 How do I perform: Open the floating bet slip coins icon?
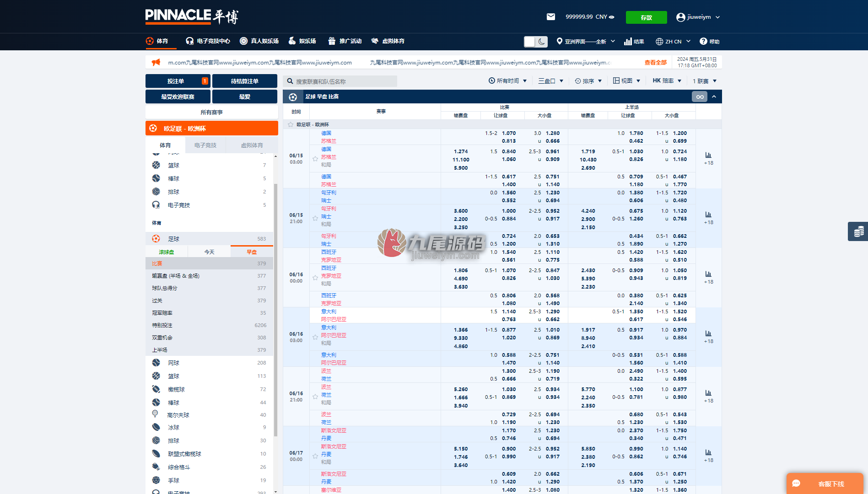coord(858,231)
